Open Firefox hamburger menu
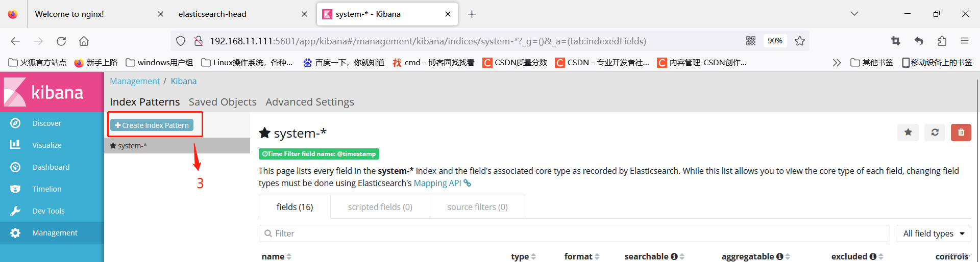The image size is (980, 262). 965,41
